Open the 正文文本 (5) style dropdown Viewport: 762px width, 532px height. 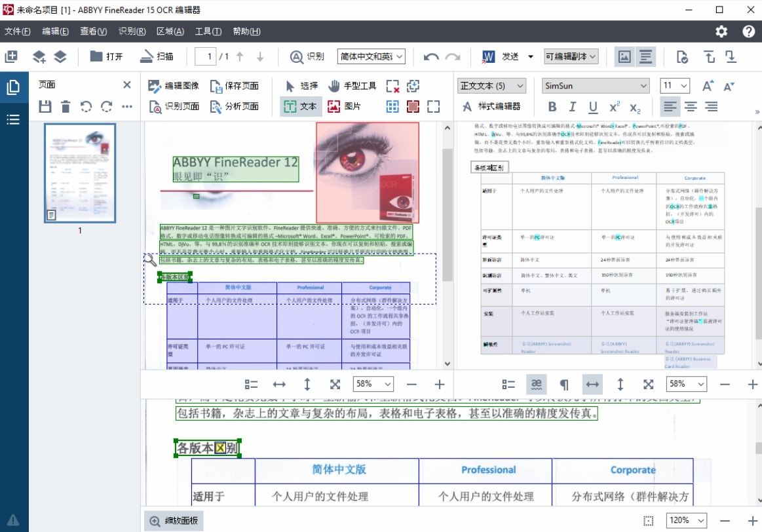click(x=491, y=86)
